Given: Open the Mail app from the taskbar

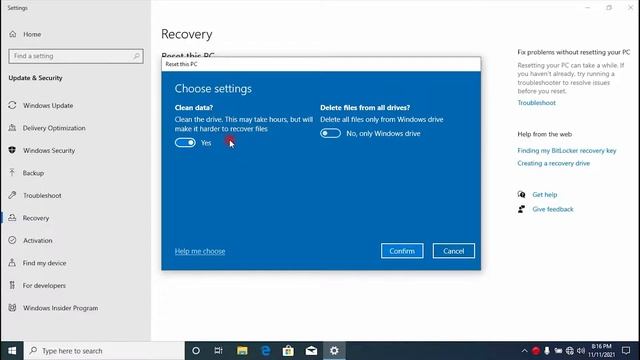Looking at the screenshot, I should pyautogui.click(x=311, y=351).
